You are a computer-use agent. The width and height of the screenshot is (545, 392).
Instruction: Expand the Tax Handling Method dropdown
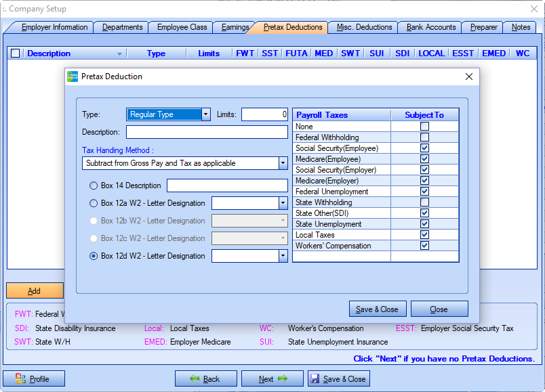pos(283,163)
